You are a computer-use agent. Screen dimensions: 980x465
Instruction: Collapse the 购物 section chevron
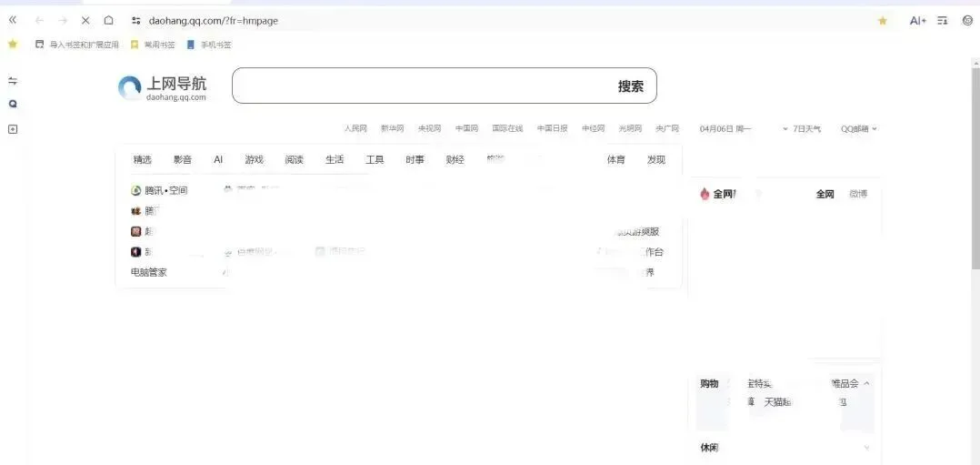click(x=866, y=384)
